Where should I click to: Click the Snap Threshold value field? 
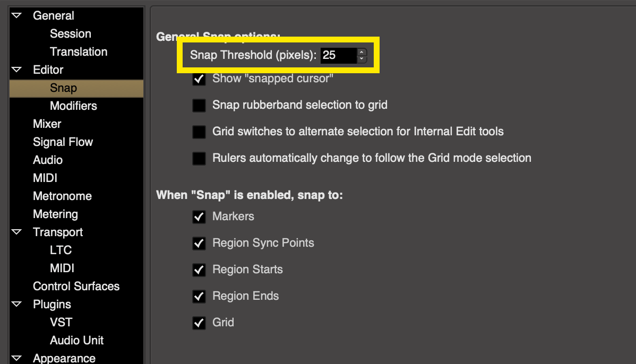pos(338,55)
